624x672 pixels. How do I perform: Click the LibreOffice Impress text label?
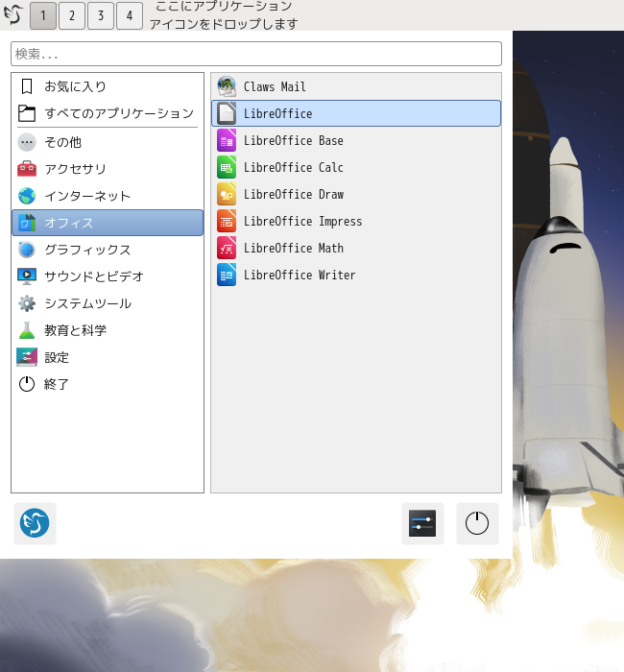pyautogui.click(x=303, y=222)
